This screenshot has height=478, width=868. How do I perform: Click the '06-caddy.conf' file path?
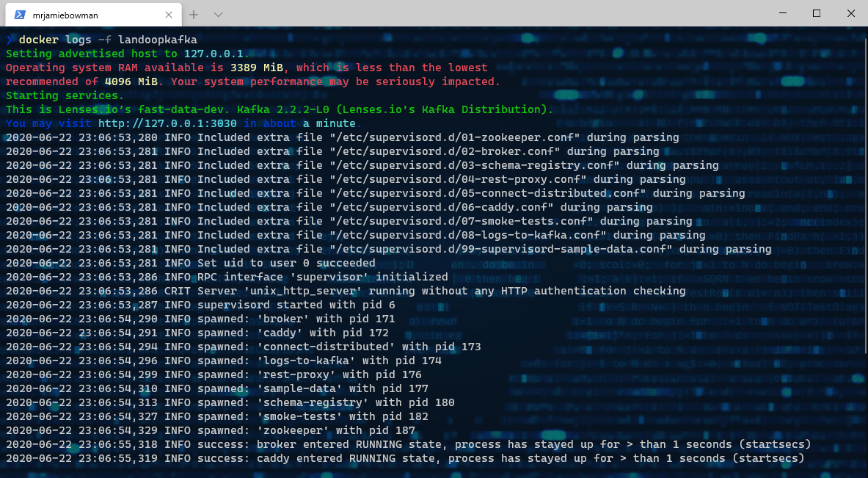441,207
